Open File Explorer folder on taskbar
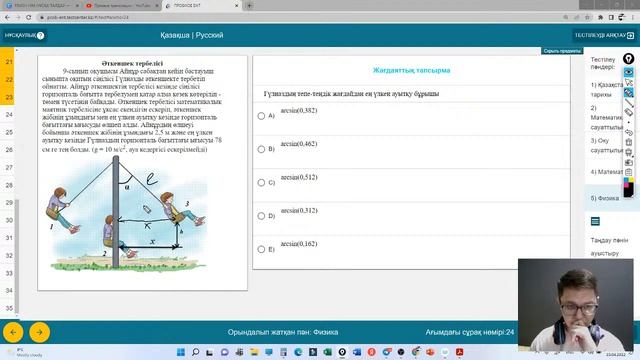Viewport: 640px width, 360px height. [x=254, y=352]
